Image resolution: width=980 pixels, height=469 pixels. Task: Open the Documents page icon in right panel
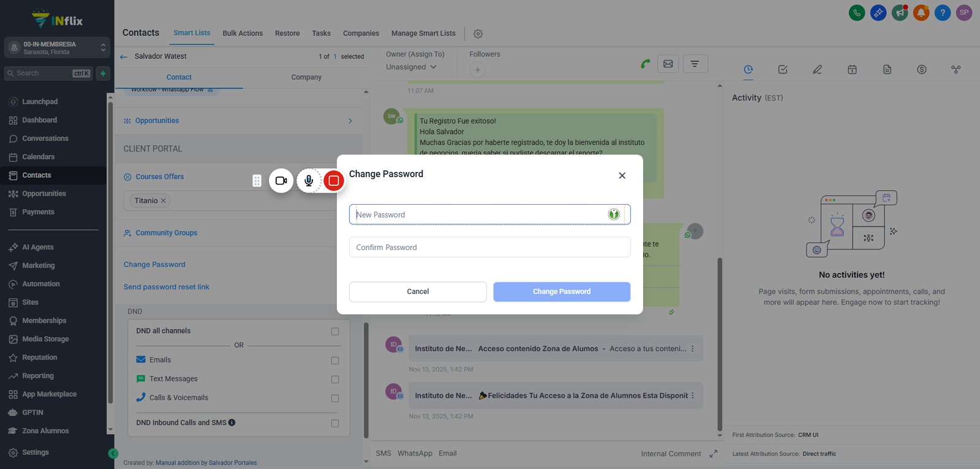887,69
